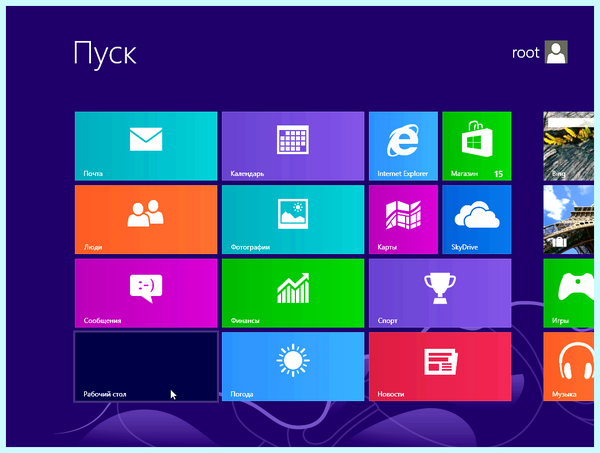The width and height of the screenshot is (600, 453).
Task: Launch the Internet Explorer tile
Action: [x=403, y=146]
